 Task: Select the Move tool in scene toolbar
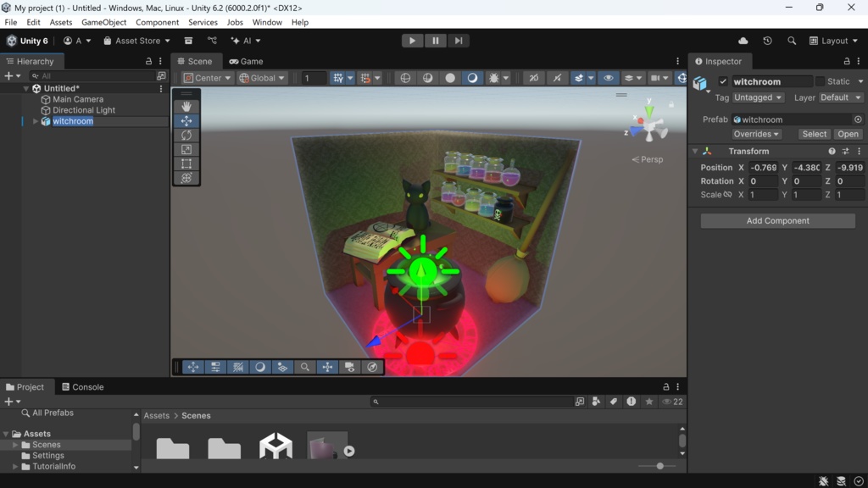[x=186, y=120]
